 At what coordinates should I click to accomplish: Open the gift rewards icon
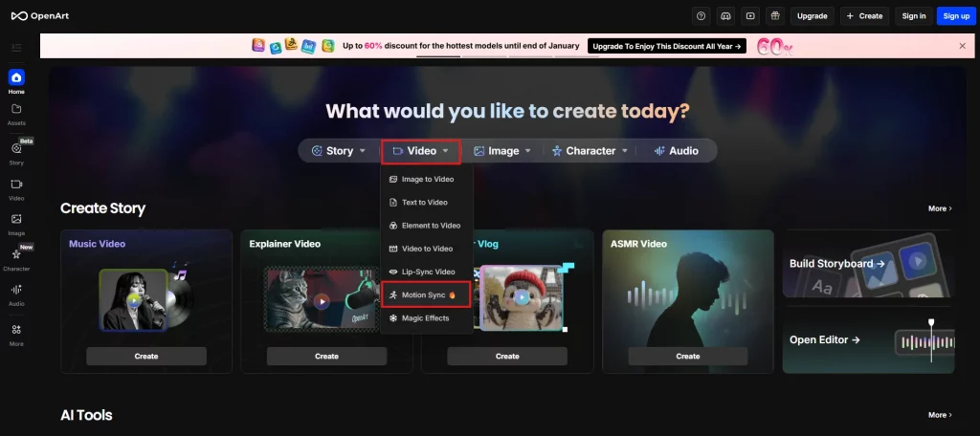775,16
